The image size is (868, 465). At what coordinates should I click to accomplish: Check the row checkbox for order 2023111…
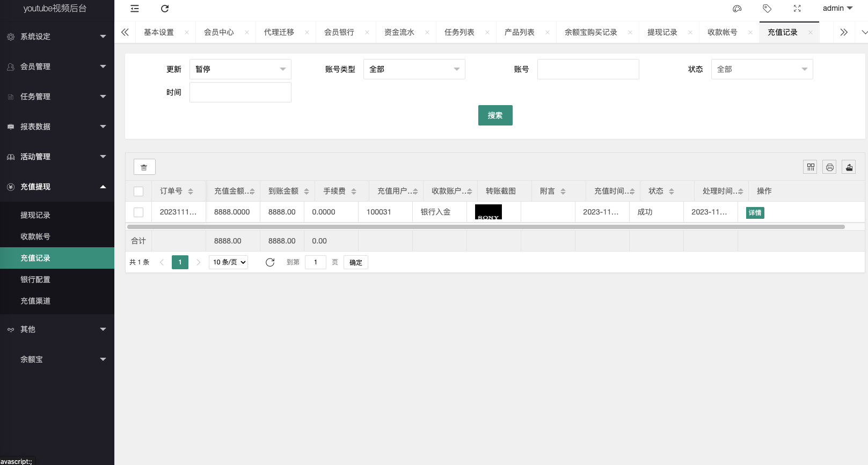(138, 212)
